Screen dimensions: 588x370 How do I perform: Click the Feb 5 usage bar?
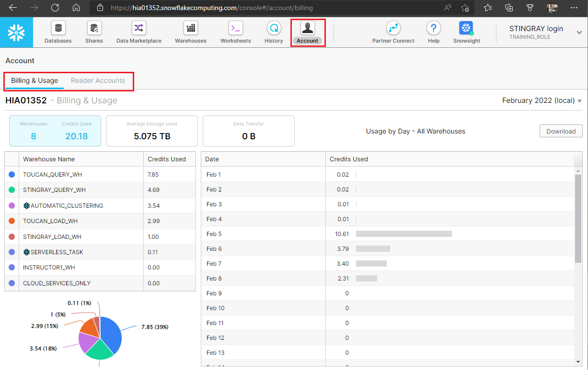click(x=404, y=234)
